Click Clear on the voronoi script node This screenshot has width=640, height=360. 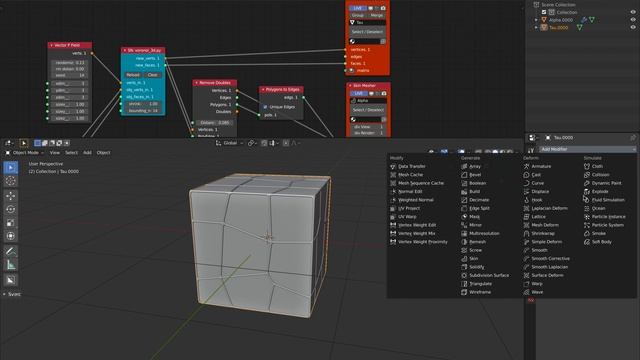coord(153,75)
